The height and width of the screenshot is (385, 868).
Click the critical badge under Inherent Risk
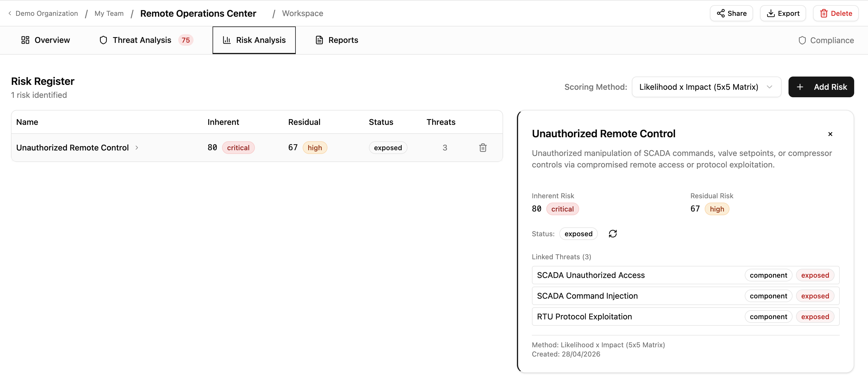point(562,209)
